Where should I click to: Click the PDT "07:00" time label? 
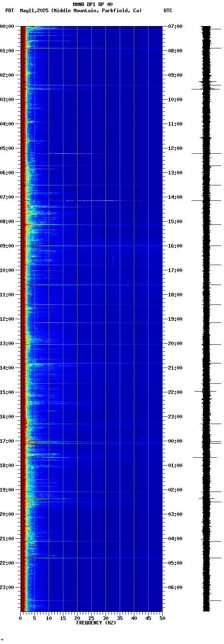7,197
